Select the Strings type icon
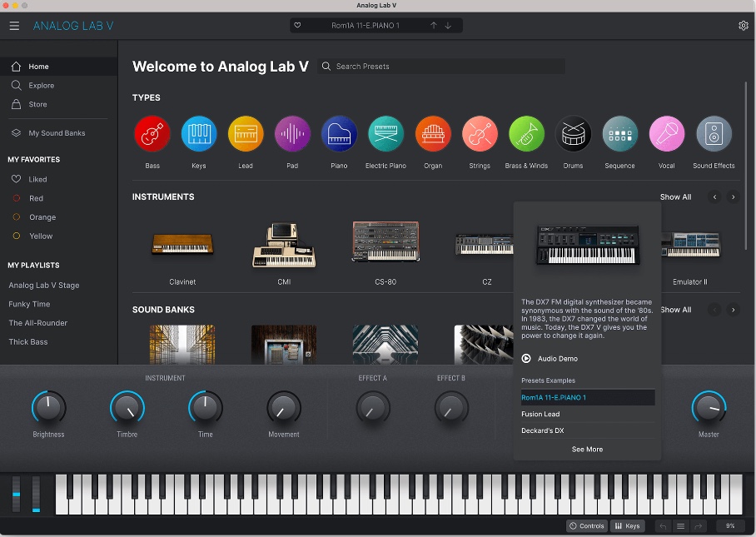756x537 pixels. click(480, 133)
